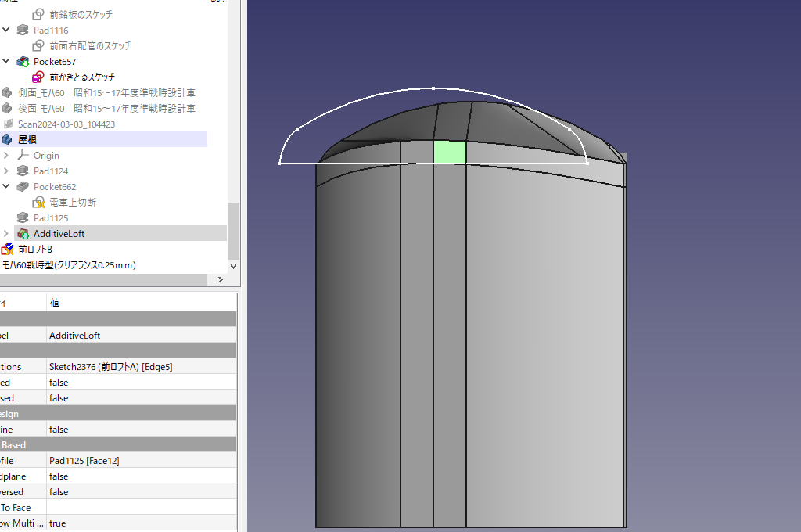Toggle the Refine property false value

pos(59,430)
